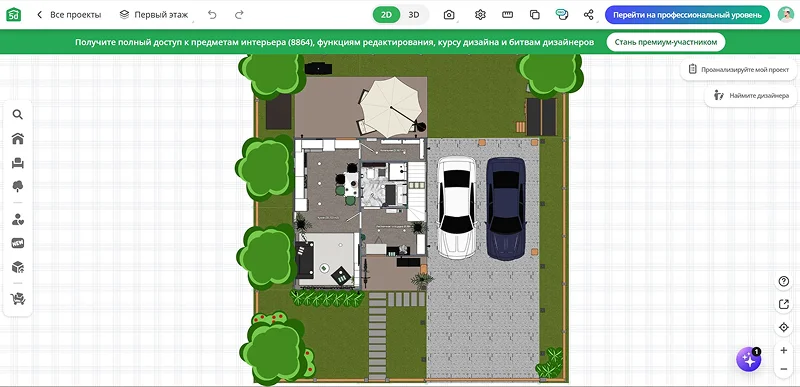Open the user profile avatar
This screenshot has width=800, height=387.
point(786,15)
